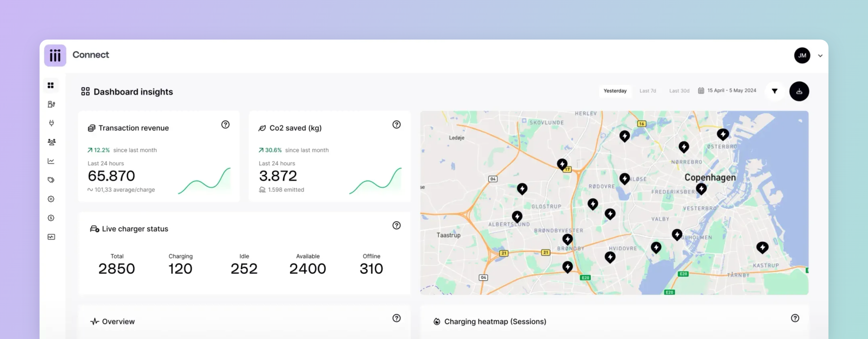Switch to the Last 30d tab
The height and width of the screenshot is (339, 868).
[x=679, y=91]
